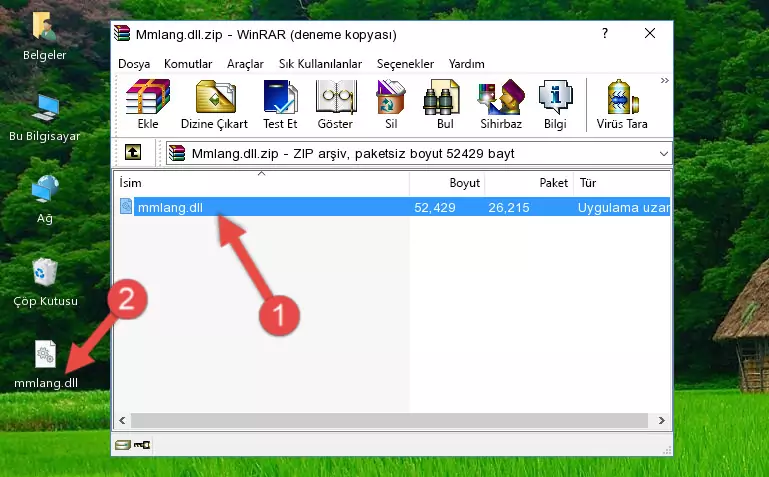Viewport: 769px width, 477px height.
Task: Launch the Sihirbaz wizard
Action: (x=501, y=104)
